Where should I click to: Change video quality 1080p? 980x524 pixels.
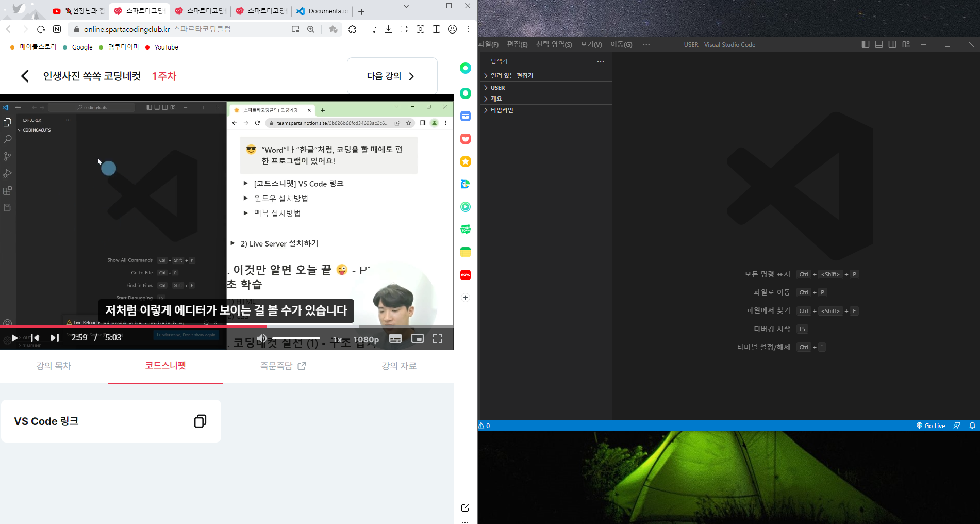click(366, 339)
